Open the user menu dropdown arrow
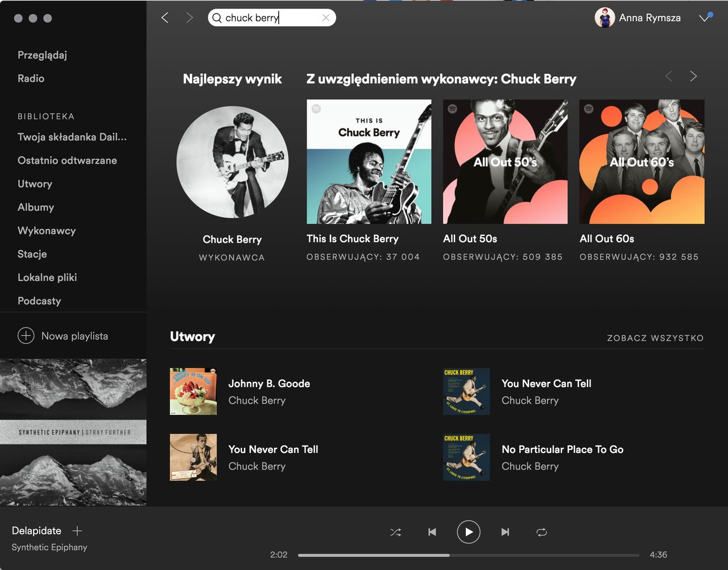Screen dimensions: 728x570 pos(704,18)
